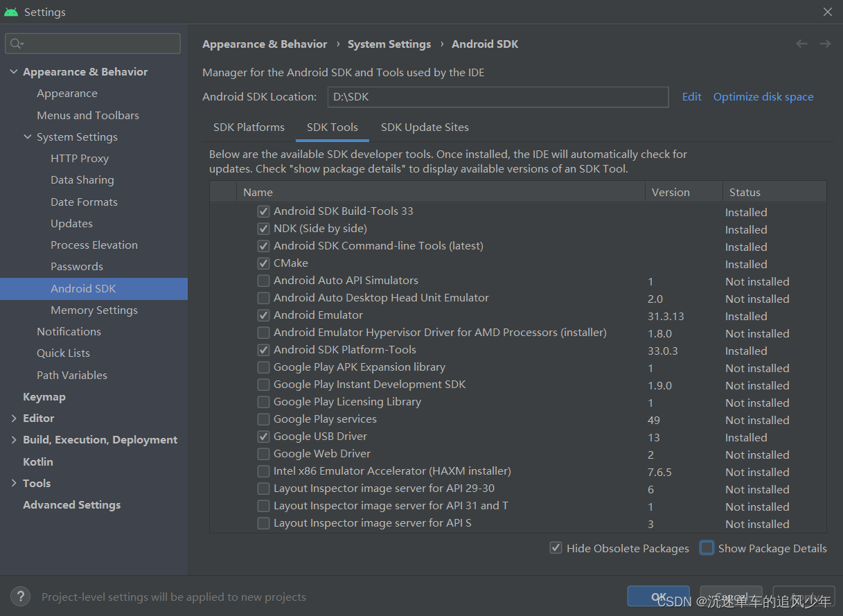Focus the settings search field
Viewport: 843px width, 616px height.
pos(93,44)
